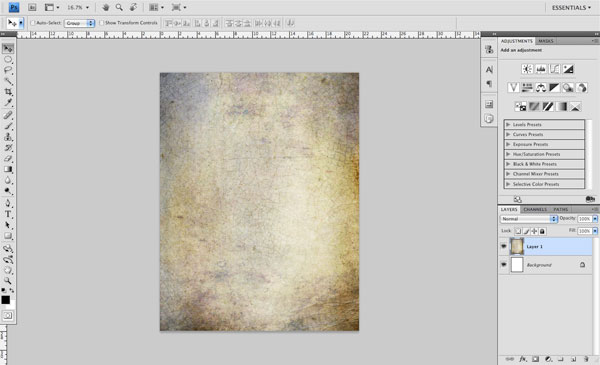The width and height of the screenshot is (600, 365).
Task: Select the Brush tool
Action: click(x=8, y=126)
